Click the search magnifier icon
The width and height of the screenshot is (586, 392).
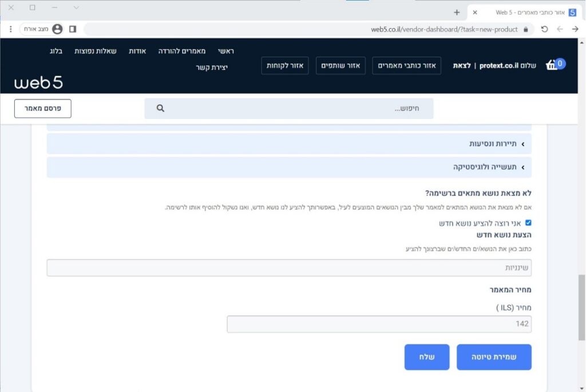[160, 108]
